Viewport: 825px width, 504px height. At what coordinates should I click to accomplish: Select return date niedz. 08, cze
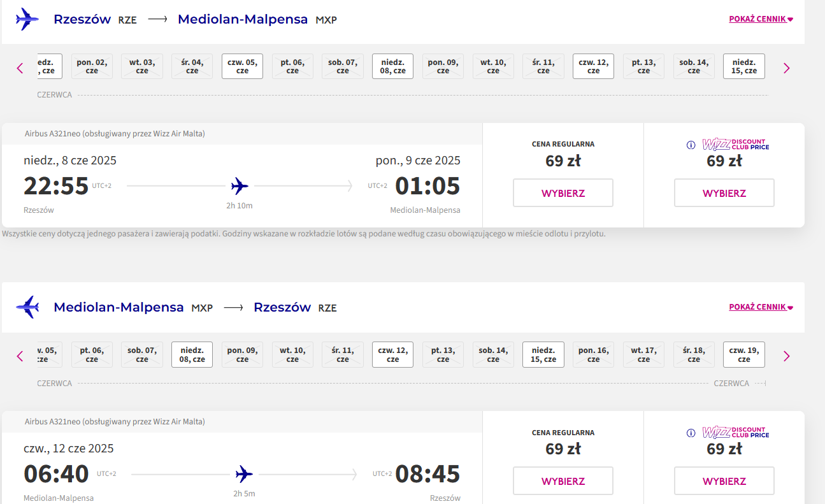coord(192,355)
